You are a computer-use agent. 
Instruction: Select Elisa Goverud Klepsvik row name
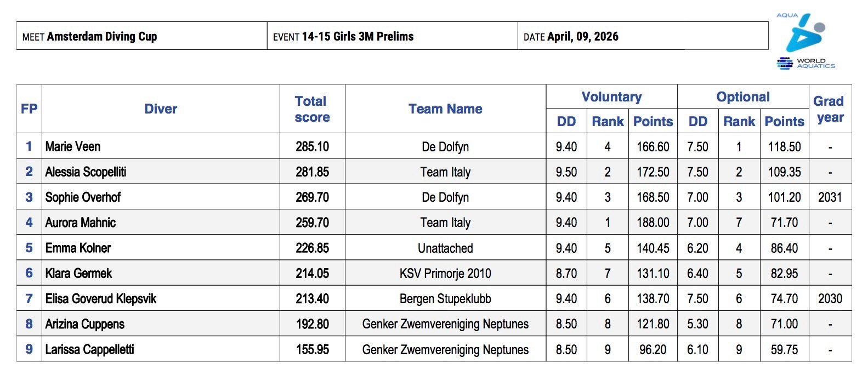click(101, 299)
